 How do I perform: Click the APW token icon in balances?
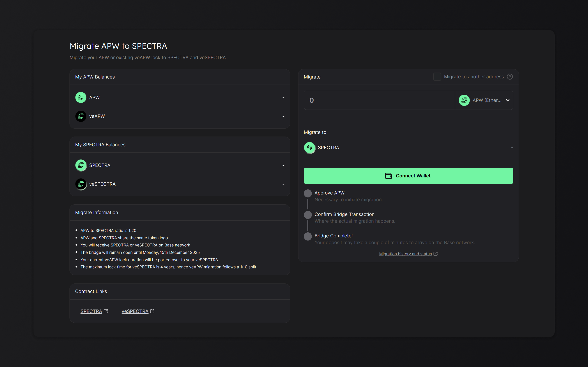click(x=81, y=97)
